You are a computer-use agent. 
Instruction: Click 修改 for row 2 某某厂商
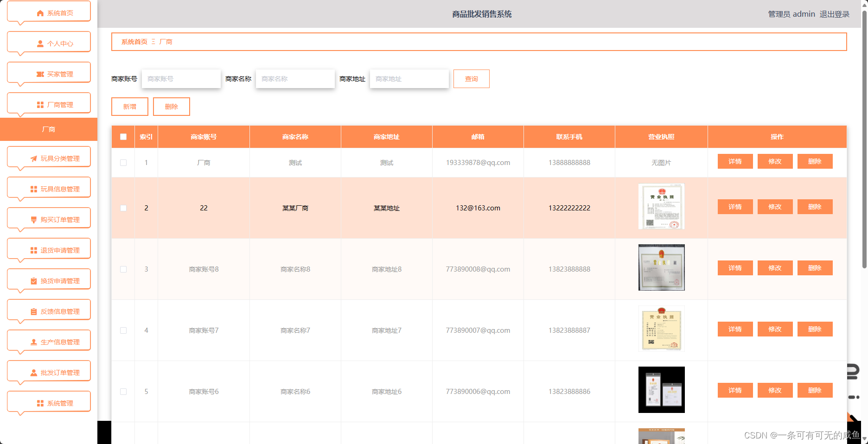(775, 207)
